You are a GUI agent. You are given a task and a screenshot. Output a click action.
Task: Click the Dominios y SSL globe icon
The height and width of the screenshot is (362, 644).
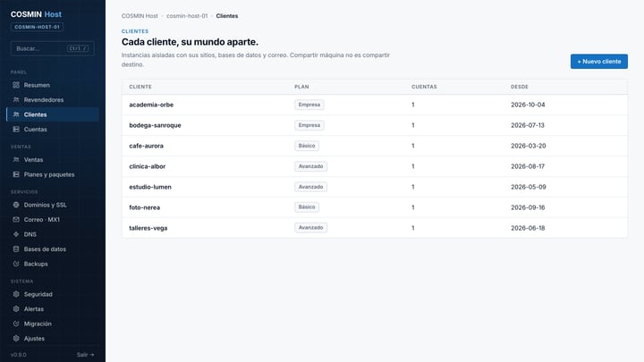[16, 205]
